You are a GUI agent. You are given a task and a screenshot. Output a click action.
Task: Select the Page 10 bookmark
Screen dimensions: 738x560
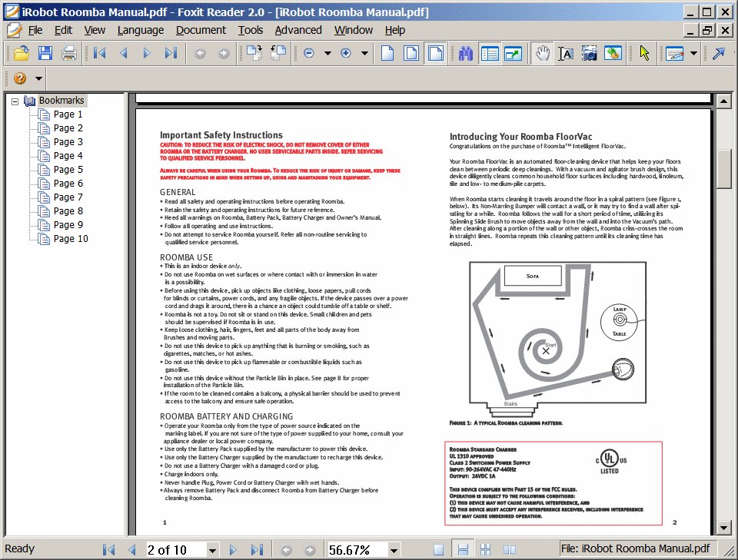pyautogui.click(x=71, y=239)
